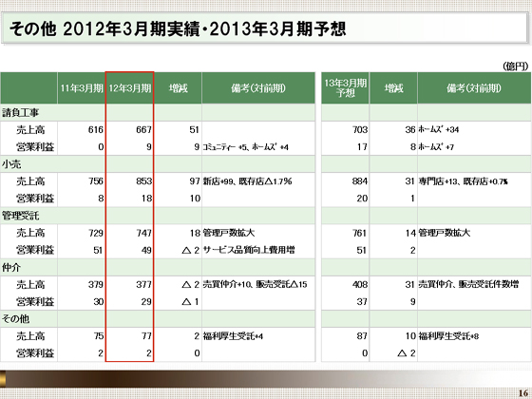Click the page number 16
Viewport: 532px width, 399px height.
click(523, 393)
